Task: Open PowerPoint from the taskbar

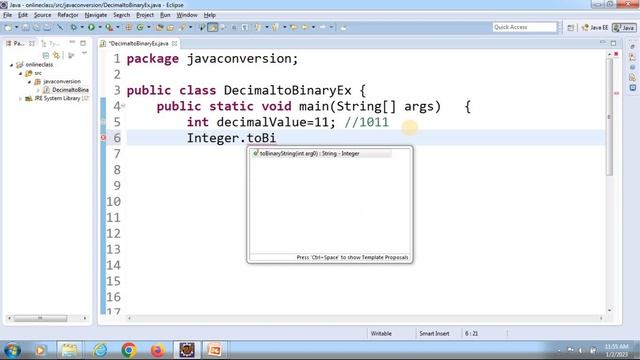Action: [215, 350]
